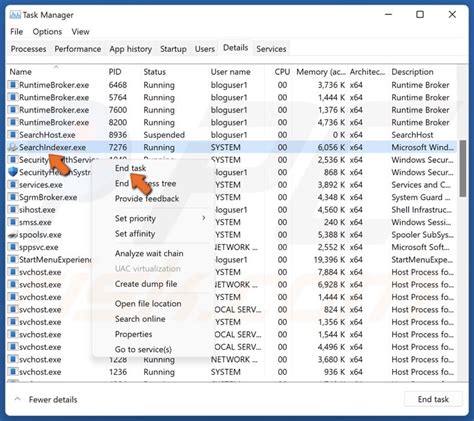Choose Search online in context menu
474x421 pixels.
tap(140, 319)
